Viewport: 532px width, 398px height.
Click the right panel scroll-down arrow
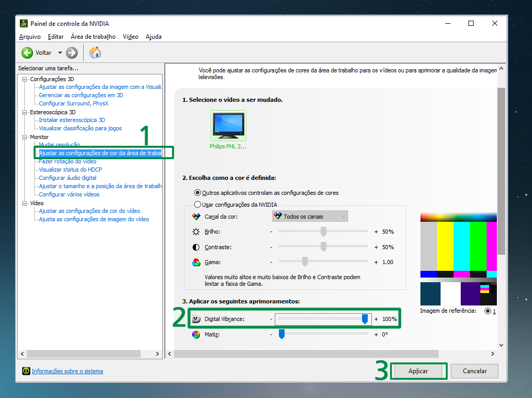click(502, 345)
